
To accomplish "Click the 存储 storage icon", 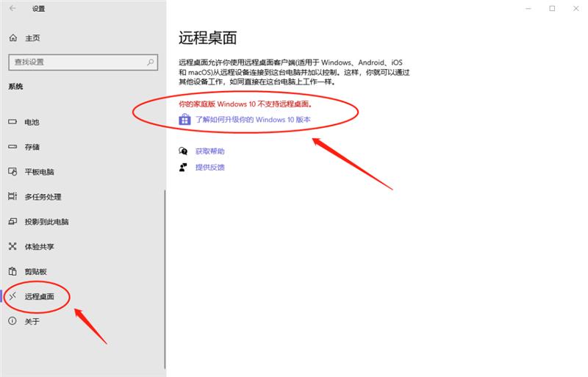I will pyautogui.click(x=12, y=147).
